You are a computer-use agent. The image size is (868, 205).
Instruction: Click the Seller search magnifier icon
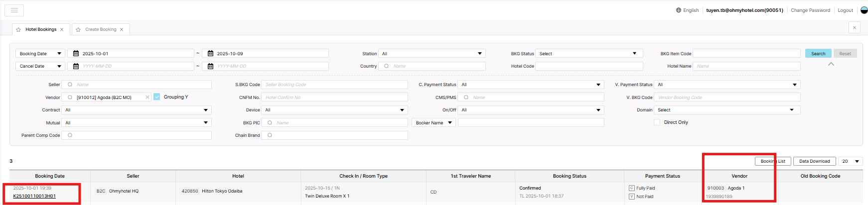70,85
